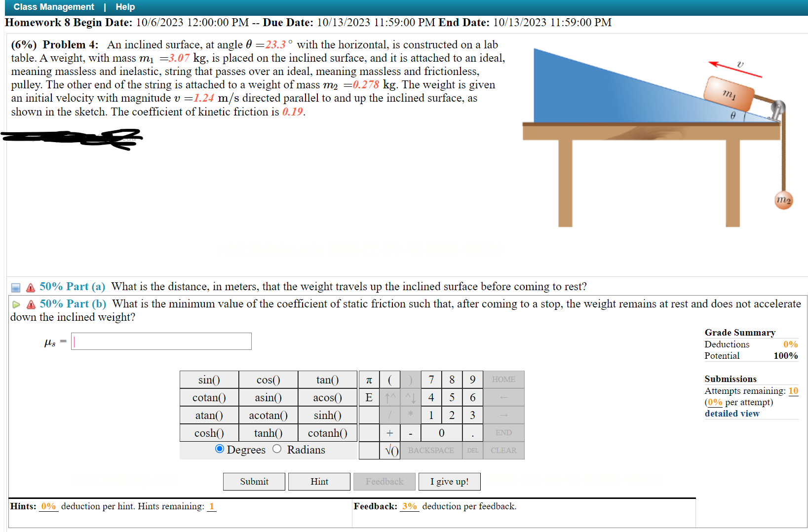Open the detailed view link

[x=731, y=414]
